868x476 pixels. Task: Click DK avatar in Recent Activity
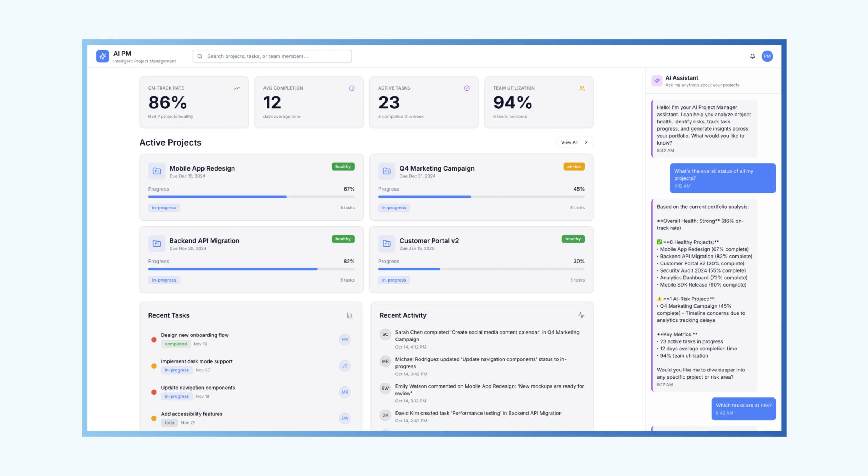[x=385, y=415]
